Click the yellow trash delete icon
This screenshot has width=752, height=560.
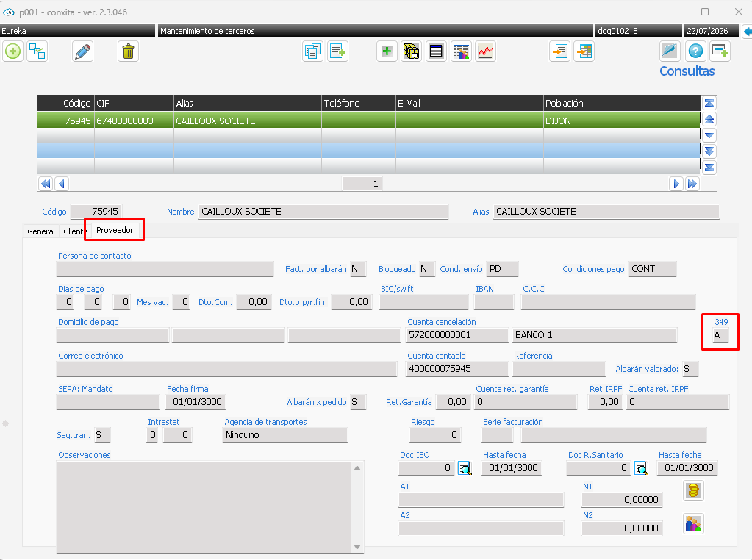[x=128, y=51]
